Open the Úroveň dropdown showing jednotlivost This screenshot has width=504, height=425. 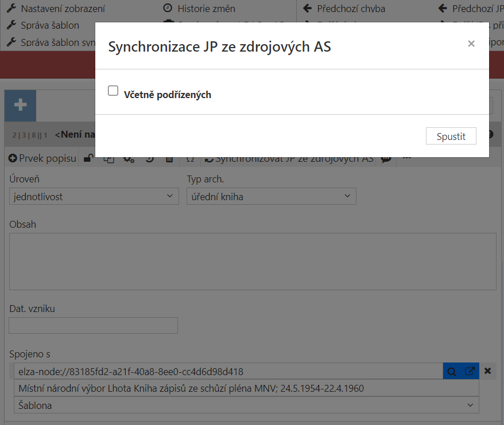click(94, 196)
